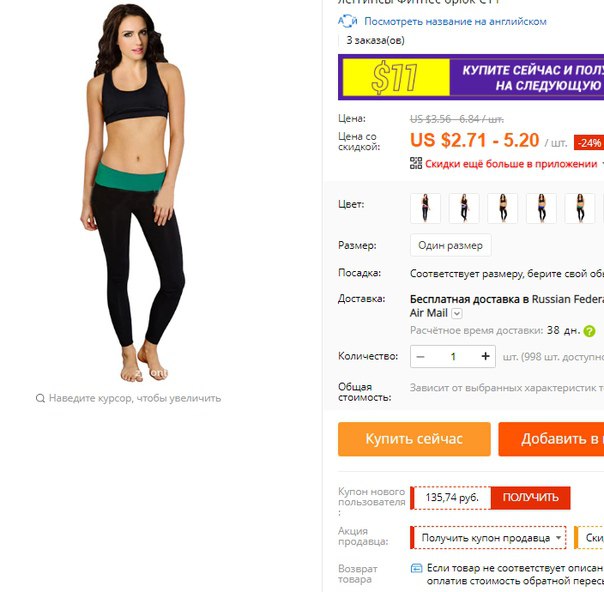This screenshot has width=604, height=592.
Task: Pick the fourth color variant with blue waistband
Action: point(541,208)
